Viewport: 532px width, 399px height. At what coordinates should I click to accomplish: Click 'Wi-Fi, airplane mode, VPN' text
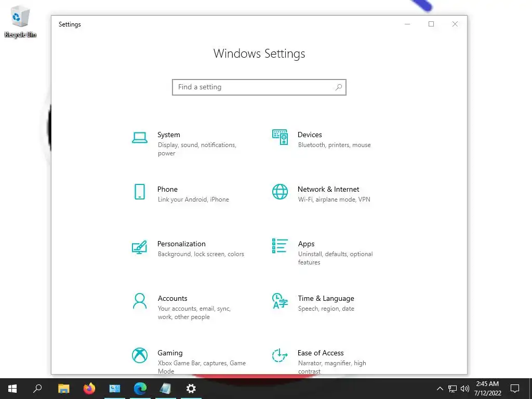(334, 199)
